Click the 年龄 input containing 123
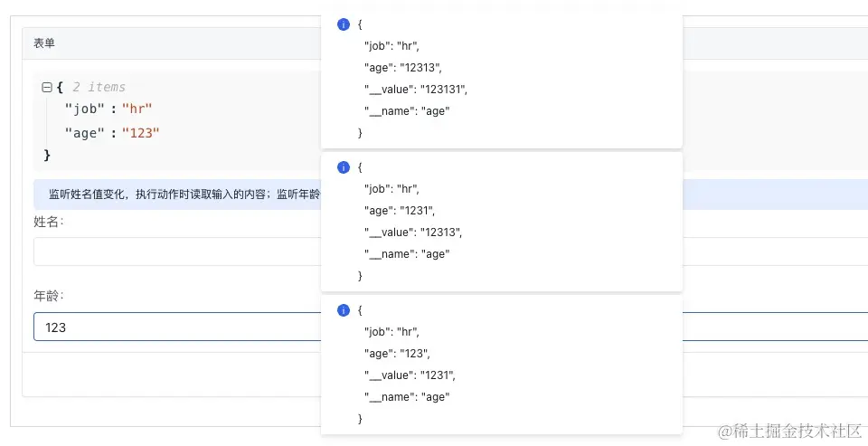Screen dimensions: 868x446 click(x=176, y=327)
